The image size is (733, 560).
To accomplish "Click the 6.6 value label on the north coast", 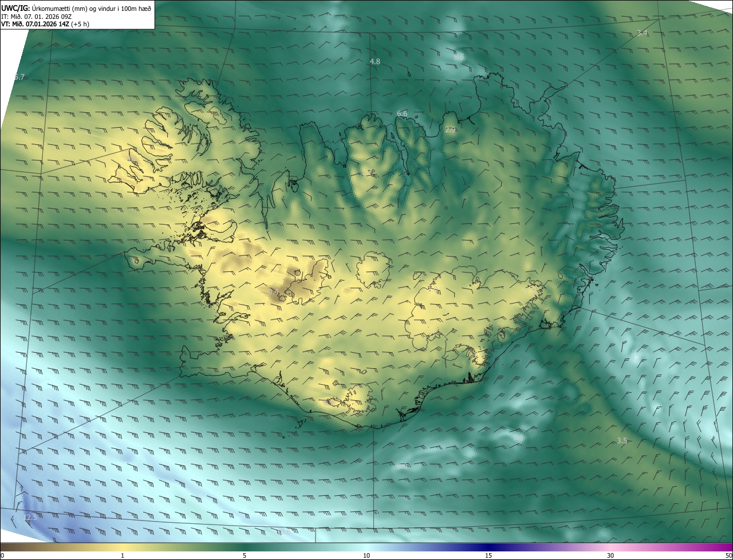I will coord(402,114).
